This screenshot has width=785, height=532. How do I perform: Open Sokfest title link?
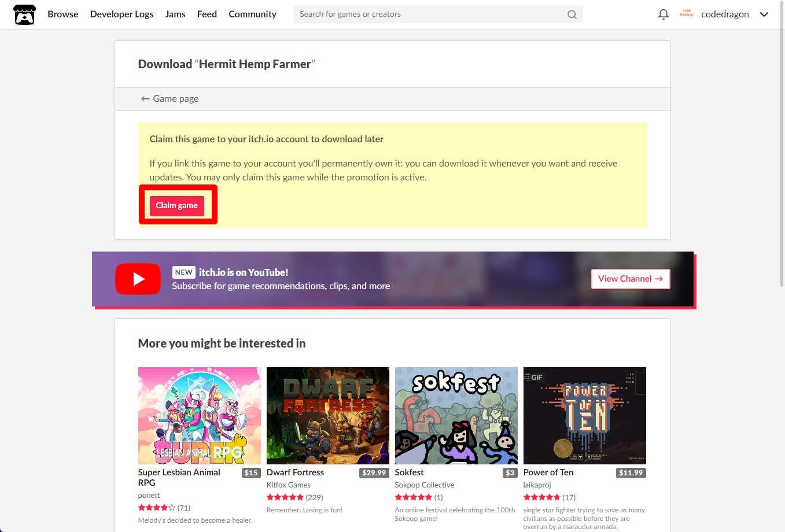[x=410, y=472]
